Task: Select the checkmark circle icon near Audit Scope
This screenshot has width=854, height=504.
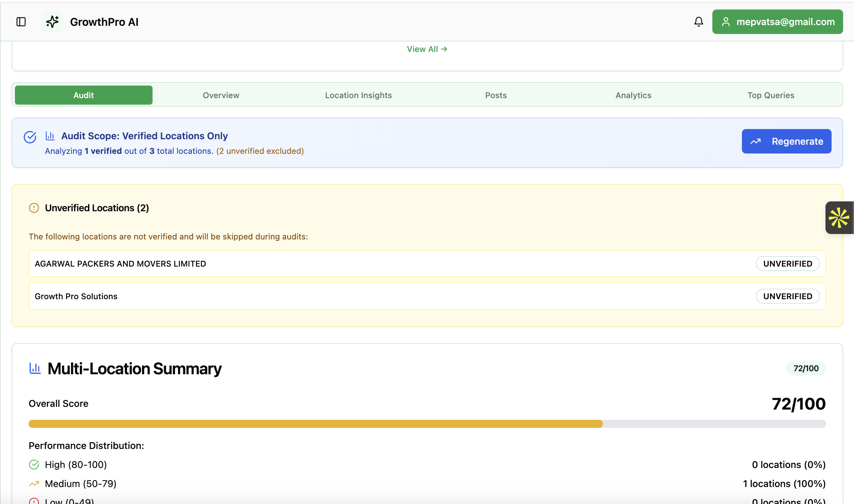Action: click(30, 137)
